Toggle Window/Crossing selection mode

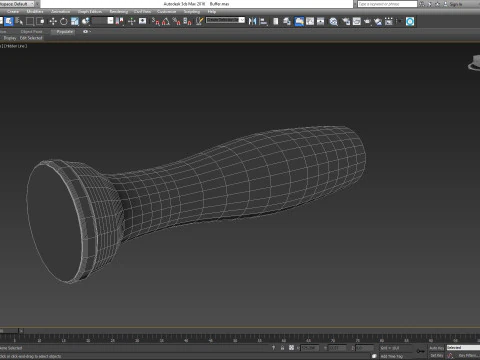click(41, 21)
